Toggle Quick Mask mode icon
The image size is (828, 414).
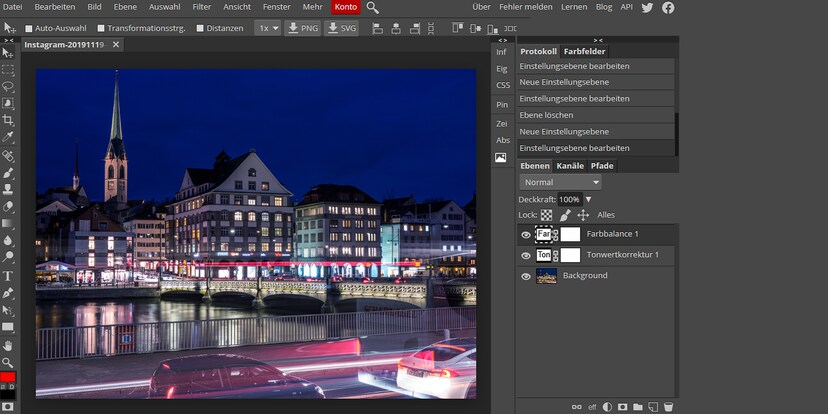click(x=8, y=407)
